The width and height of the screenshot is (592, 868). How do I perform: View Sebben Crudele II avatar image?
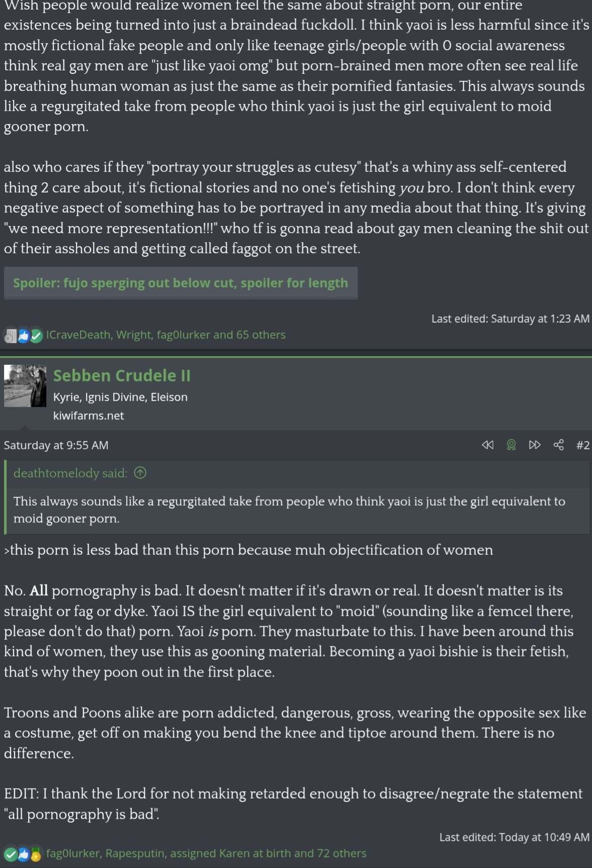[x=25, y=386]
